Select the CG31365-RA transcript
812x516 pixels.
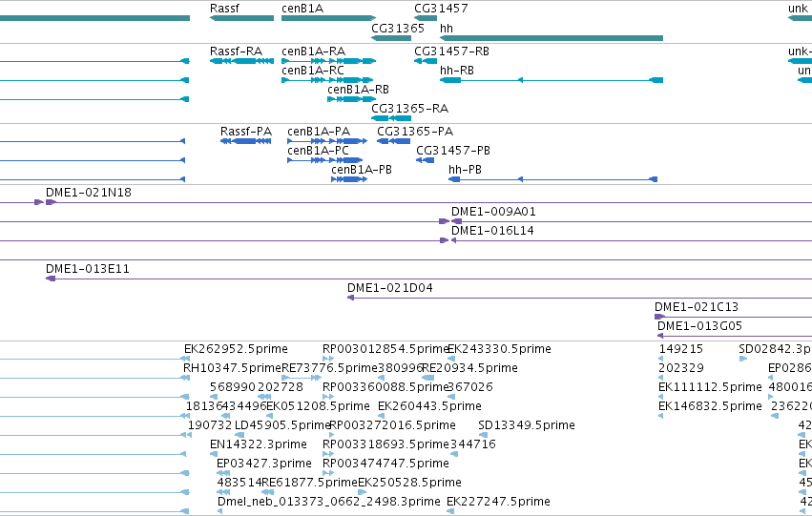pos(391,118)
